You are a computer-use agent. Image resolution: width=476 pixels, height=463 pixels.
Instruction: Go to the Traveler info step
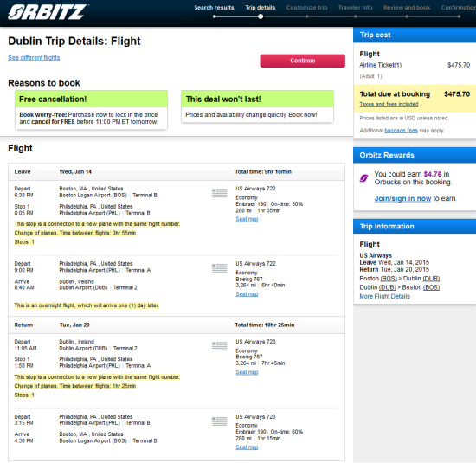[x=355, y=8]
